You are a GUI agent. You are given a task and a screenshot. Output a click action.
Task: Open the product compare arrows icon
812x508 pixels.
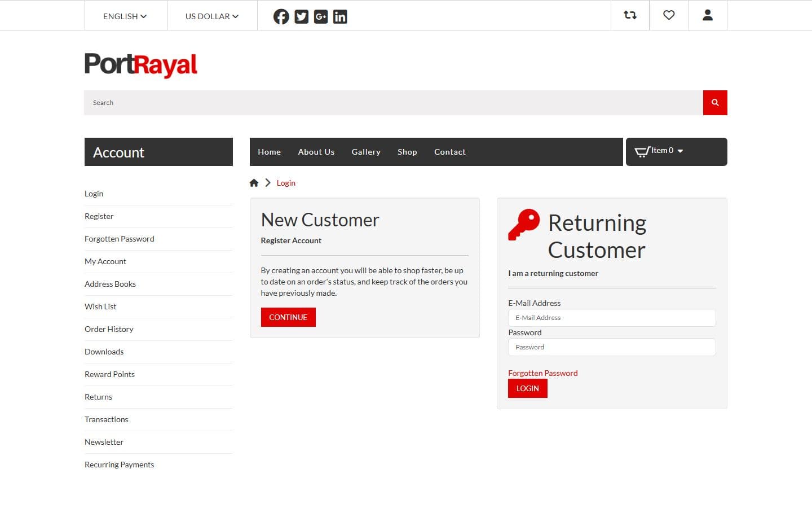coord(630,15)
